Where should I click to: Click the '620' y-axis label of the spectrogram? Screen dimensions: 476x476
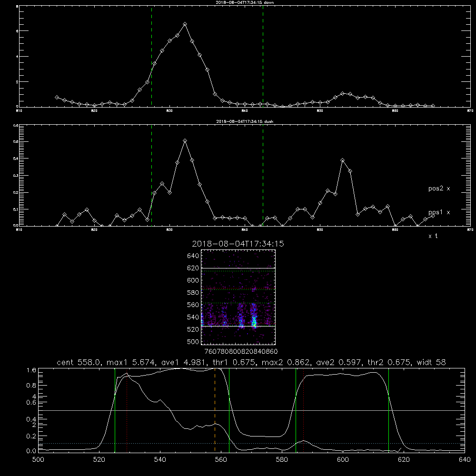(x=193, y=268)
